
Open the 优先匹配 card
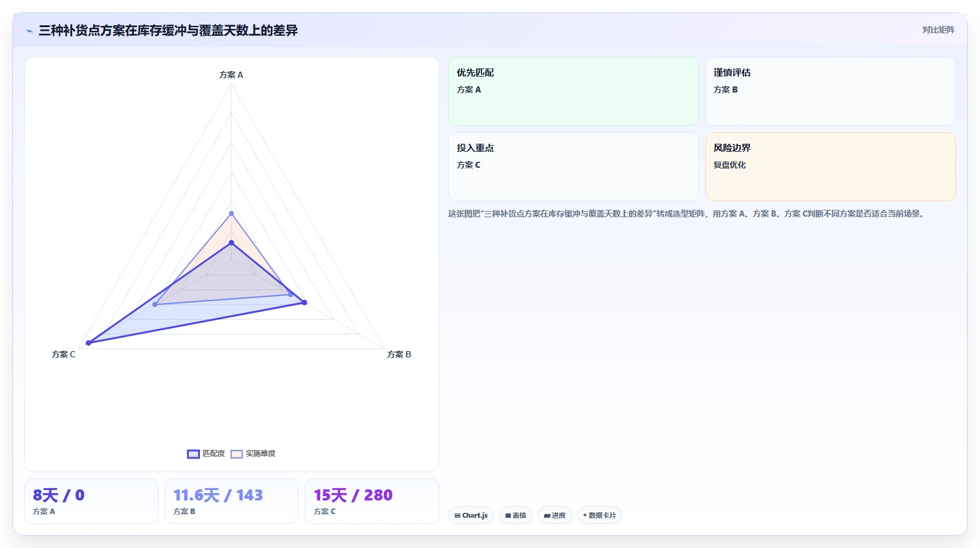573,91
